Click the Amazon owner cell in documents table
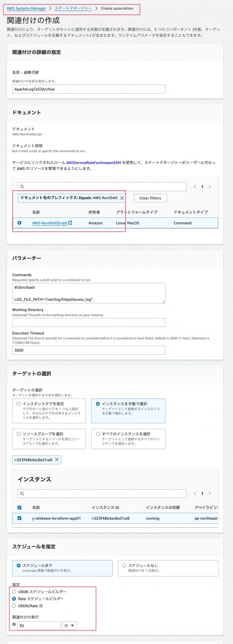Viewport: 233px width, 644px height. [x=96, y=223]
